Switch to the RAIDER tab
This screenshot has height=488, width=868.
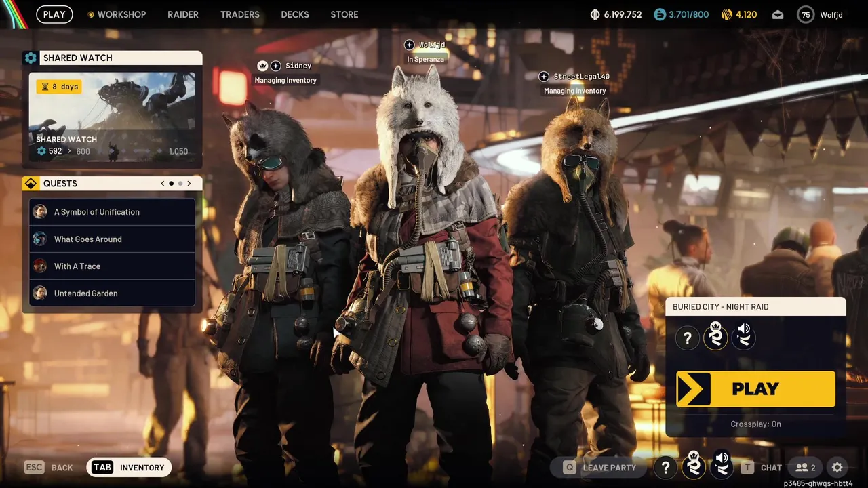click(183, 14)
